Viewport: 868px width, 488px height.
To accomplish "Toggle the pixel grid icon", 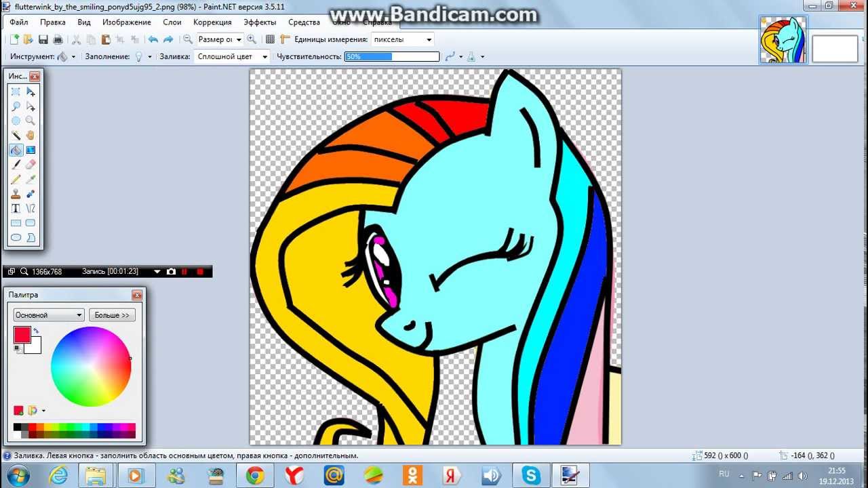I will pyautogui.click(x=270, y=39).
